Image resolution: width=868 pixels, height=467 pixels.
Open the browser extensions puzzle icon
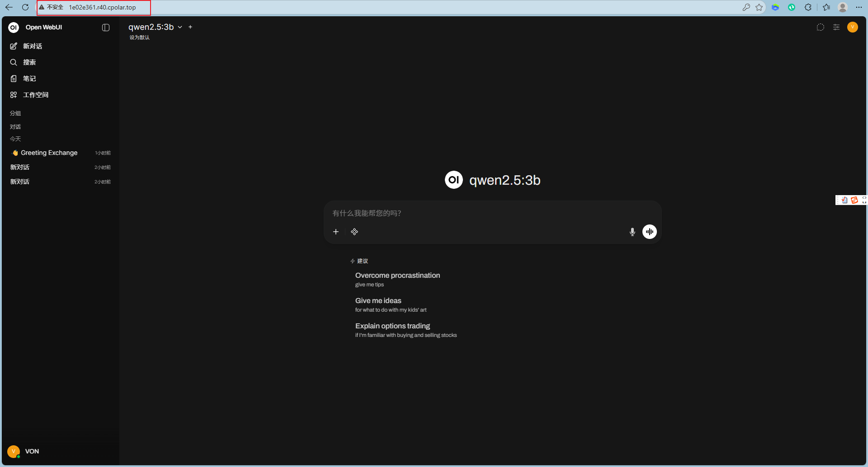[x=808, y=7]
